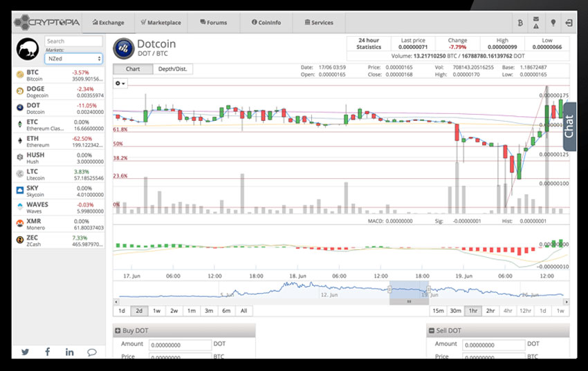
Task: Collapse the Sell DOT panel header icon
Action: pos(431,330)
